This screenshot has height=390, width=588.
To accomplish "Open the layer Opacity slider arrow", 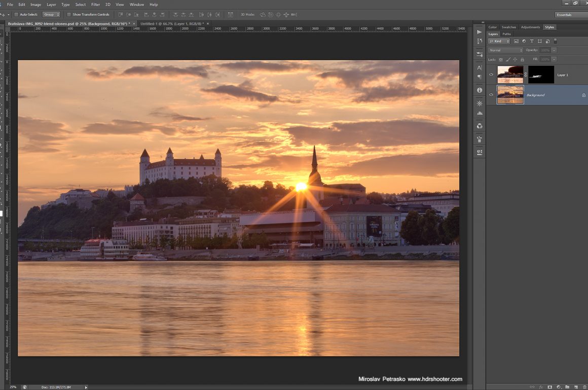I will [x=554, y=50].
